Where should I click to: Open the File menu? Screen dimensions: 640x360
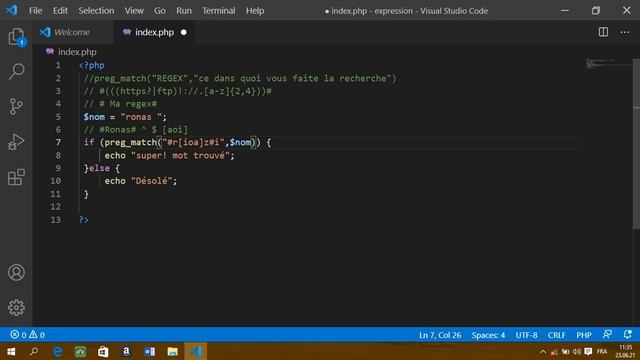pos(36,11)
